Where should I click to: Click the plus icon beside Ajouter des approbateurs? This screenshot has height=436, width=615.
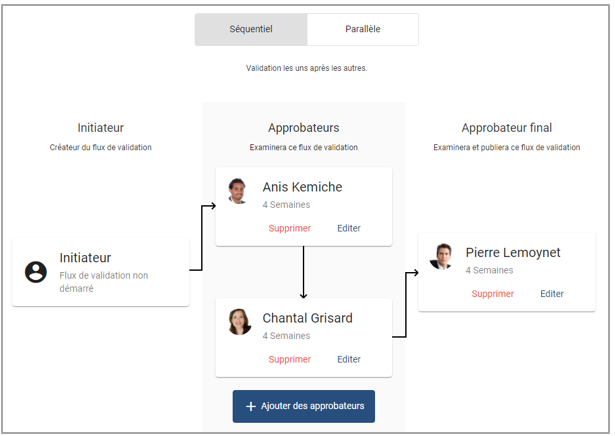coord(250,406)
